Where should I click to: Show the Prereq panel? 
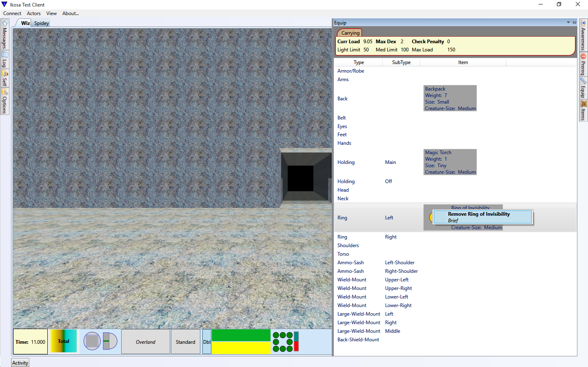583,64
